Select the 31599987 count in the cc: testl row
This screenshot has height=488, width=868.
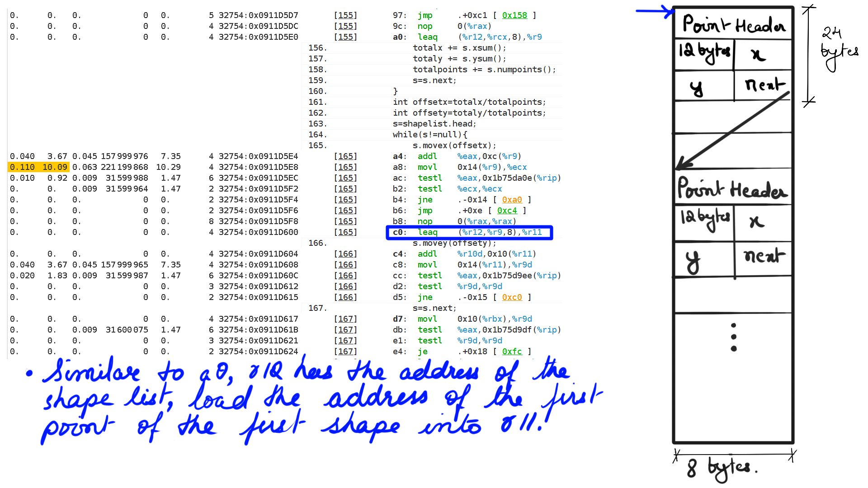tap(127, 276)
